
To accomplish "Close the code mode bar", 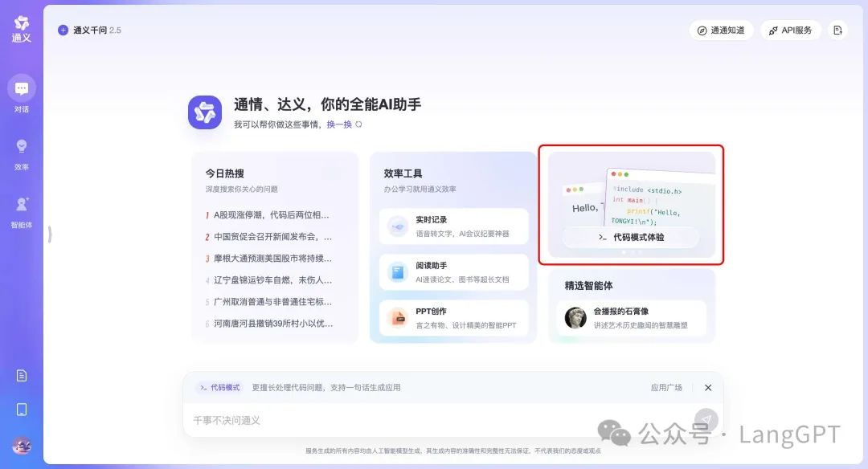I will tap(708, 388).
